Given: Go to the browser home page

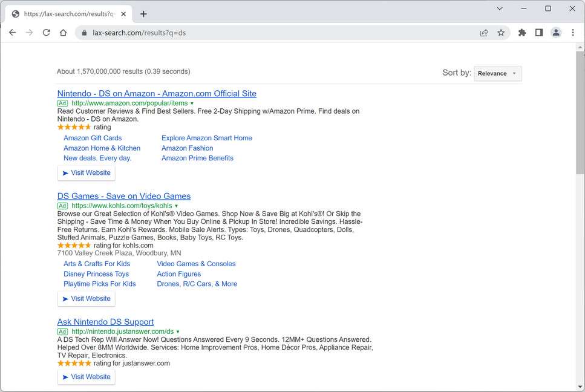Looking at the screenshot, I should coord(63,33).
